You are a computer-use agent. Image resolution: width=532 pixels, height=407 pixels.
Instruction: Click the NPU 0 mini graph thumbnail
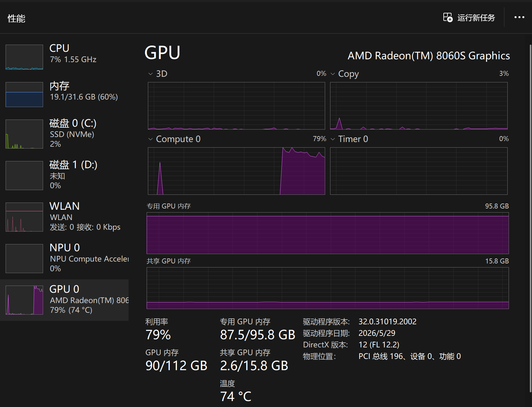pos(24,258)
